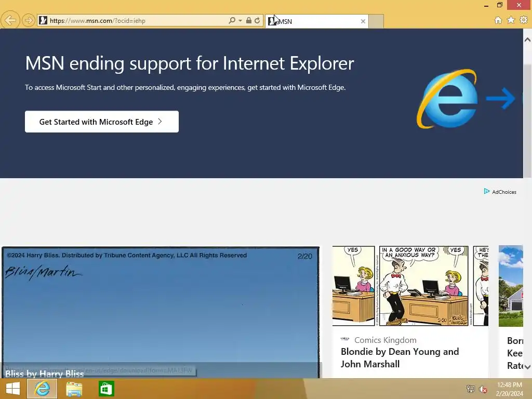
Task: Click the MSN ending support for Internet Explorer heading
Action: pyautogui.click(x=190, y=63)
